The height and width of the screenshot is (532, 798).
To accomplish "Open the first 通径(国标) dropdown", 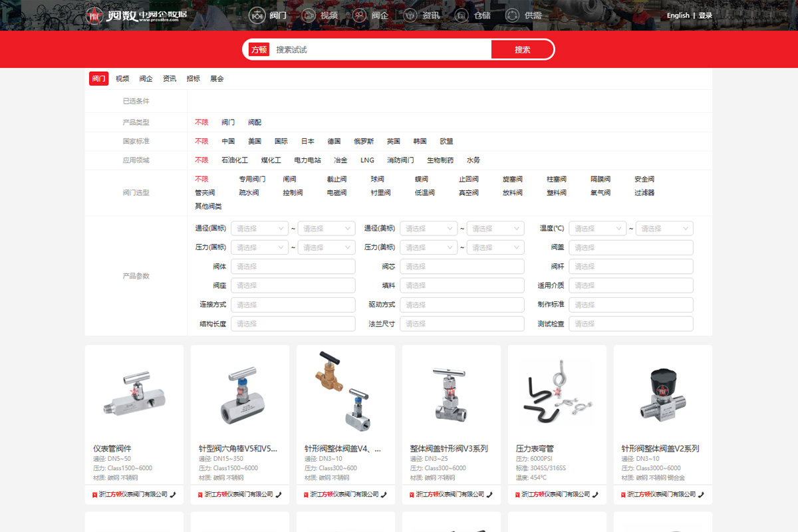I will (x=259, y=229).
